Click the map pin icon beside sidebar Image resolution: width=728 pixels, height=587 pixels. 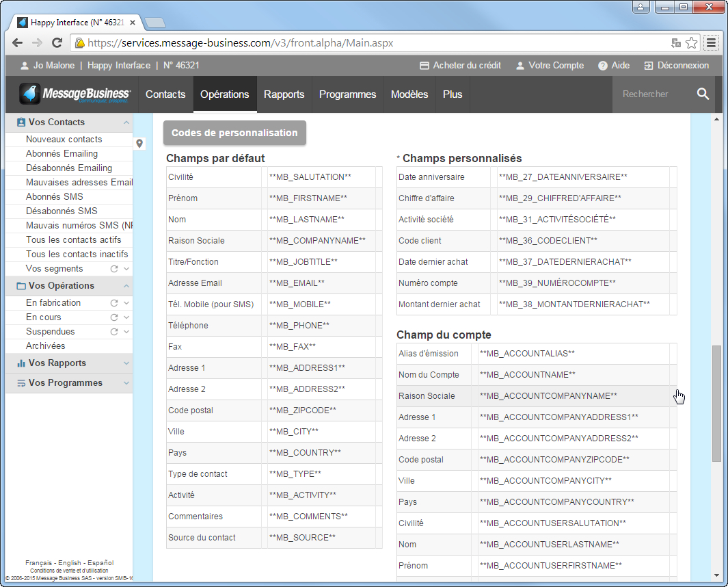click(x=139, y=144)
